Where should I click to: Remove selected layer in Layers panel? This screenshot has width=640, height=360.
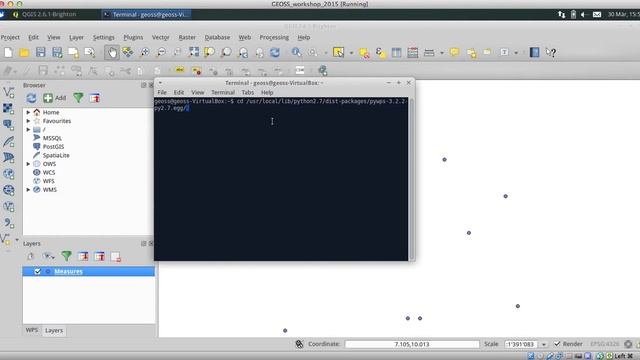pyautogui.click(x=116, y=256)
